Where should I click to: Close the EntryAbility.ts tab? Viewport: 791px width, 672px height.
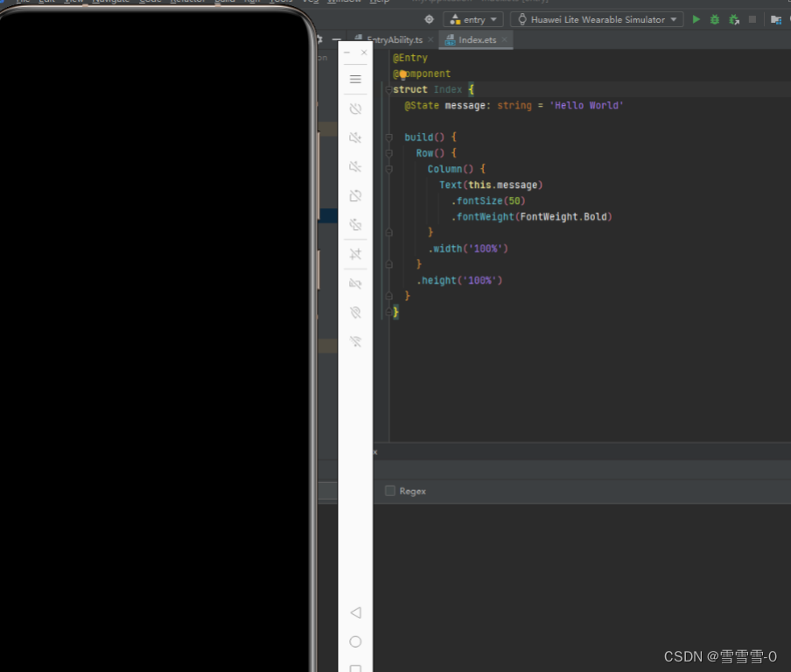430,39
